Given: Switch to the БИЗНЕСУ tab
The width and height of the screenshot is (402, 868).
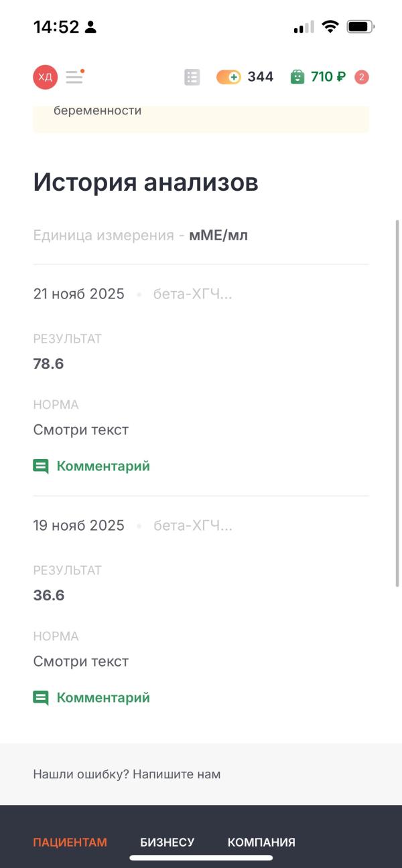Looking at the screenshot, I should pos(167,842).
